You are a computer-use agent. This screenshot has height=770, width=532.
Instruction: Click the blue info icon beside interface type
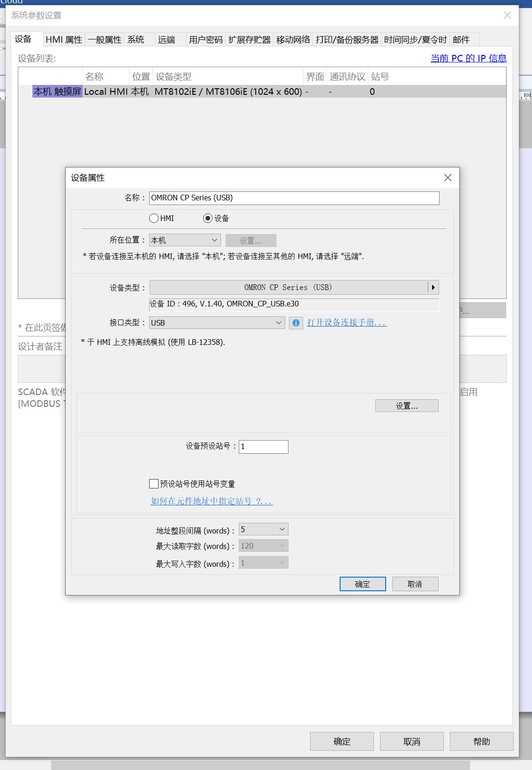pyautogui.click(x=296, y=323)
